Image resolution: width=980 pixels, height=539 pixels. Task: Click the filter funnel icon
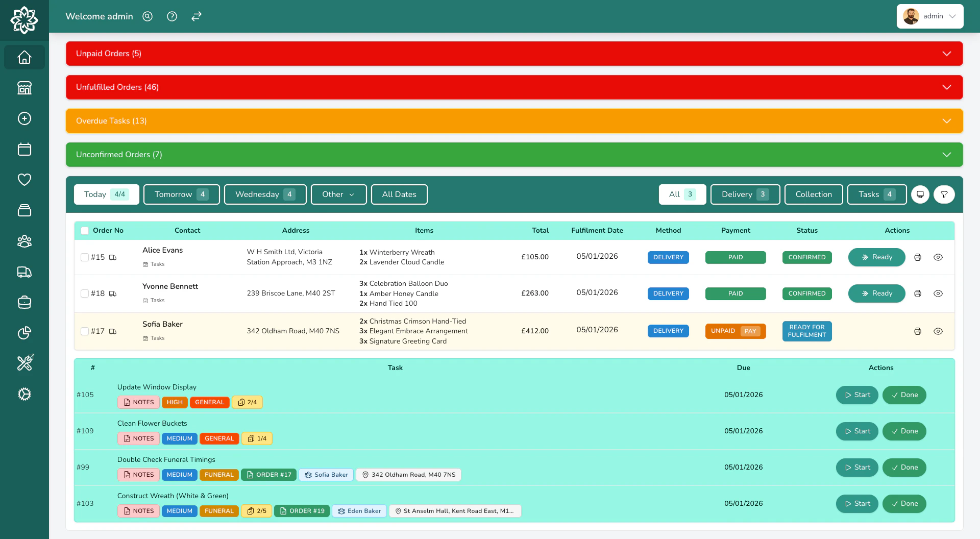pos(944,194)
